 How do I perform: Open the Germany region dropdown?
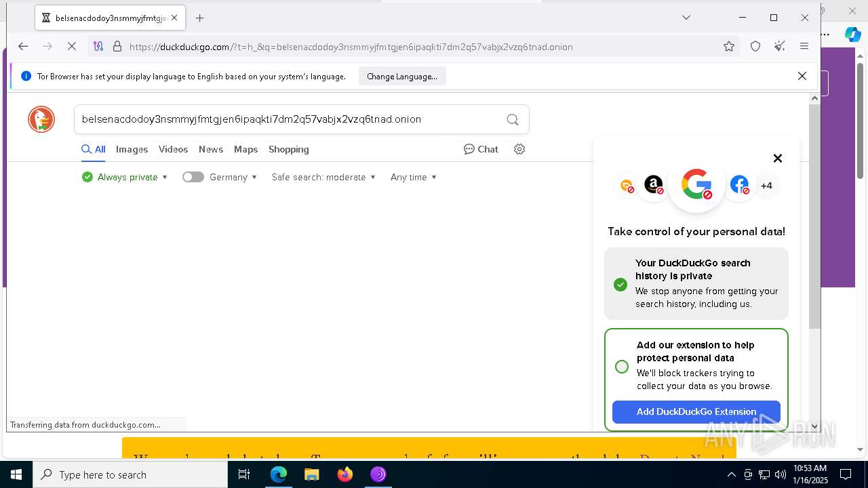coord(233,177)
